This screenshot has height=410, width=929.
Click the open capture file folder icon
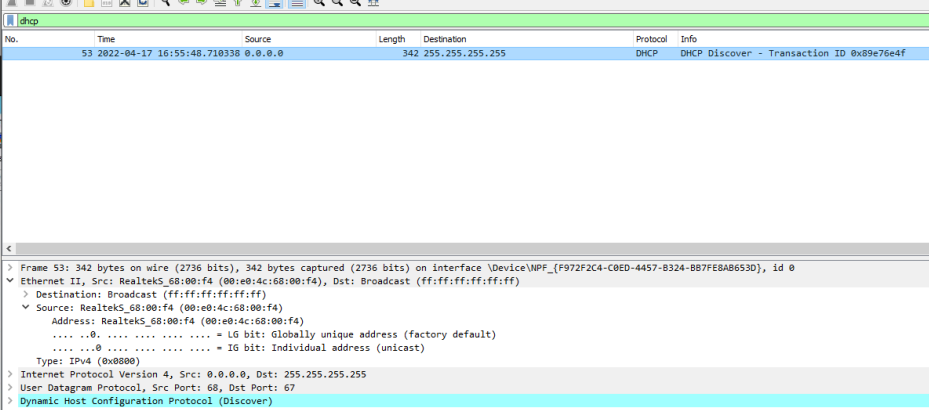89,3
